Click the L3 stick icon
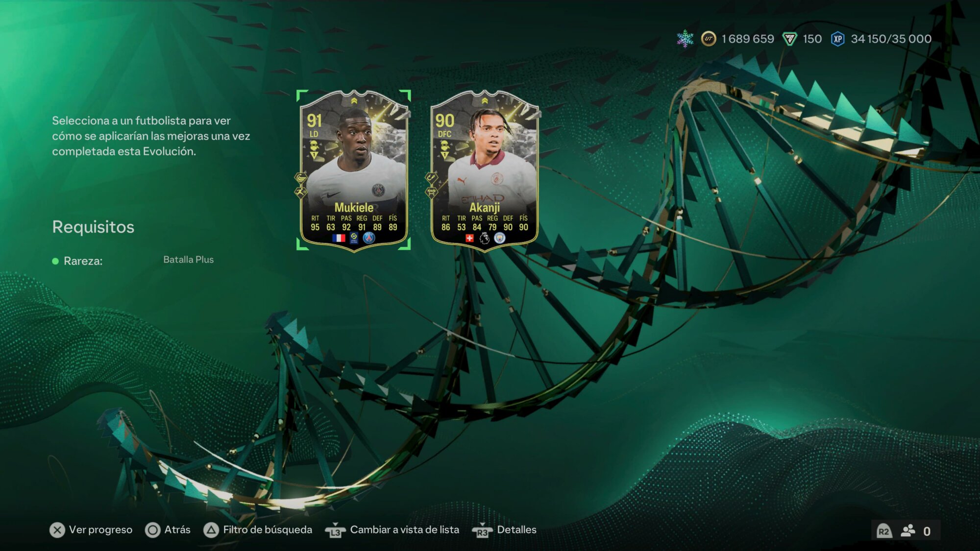 [x=335, y=530]
